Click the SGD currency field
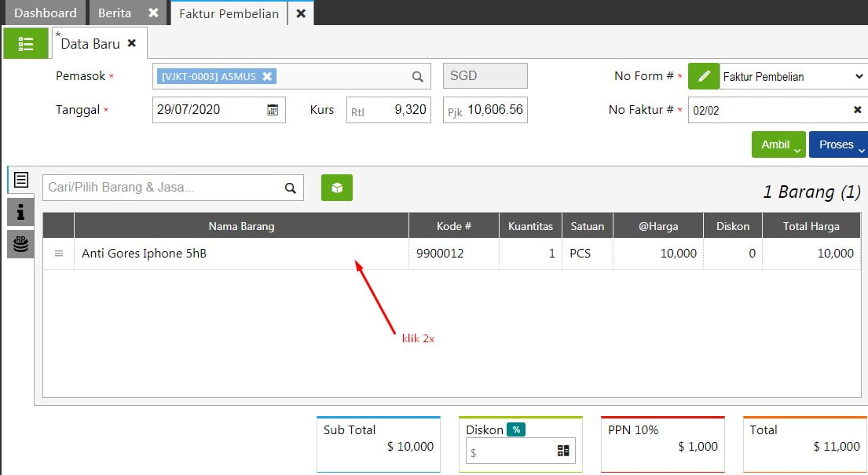868x475 pixels. click(485, 76)
